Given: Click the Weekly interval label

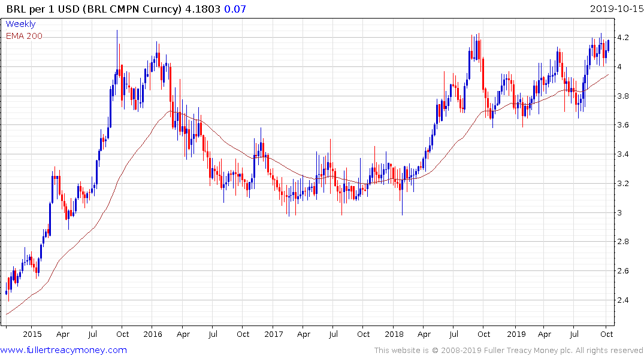Looking at the screenshot, I should point(20,24).
